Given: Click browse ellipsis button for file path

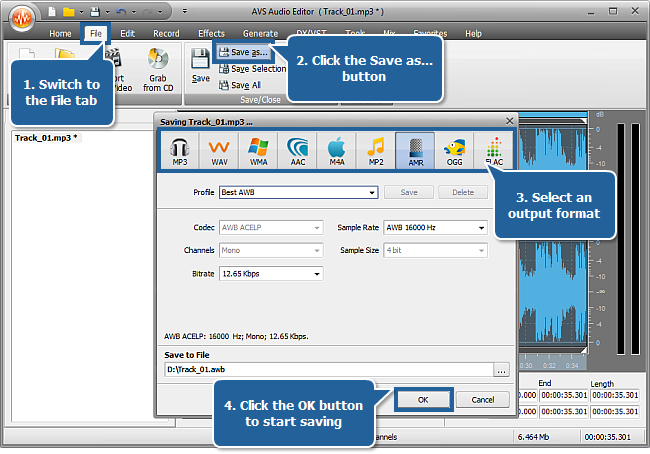Looking at the screenshot, I should point(501,370).
